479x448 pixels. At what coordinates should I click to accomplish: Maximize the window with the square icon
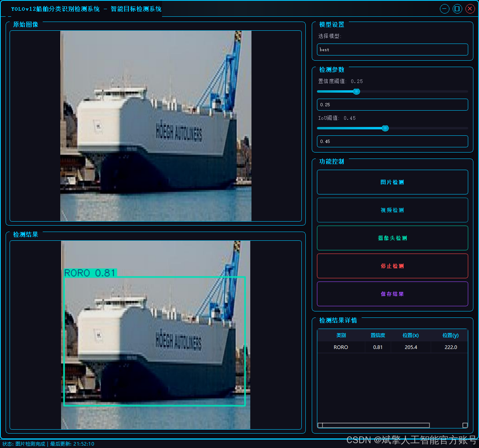pos(457,9)
